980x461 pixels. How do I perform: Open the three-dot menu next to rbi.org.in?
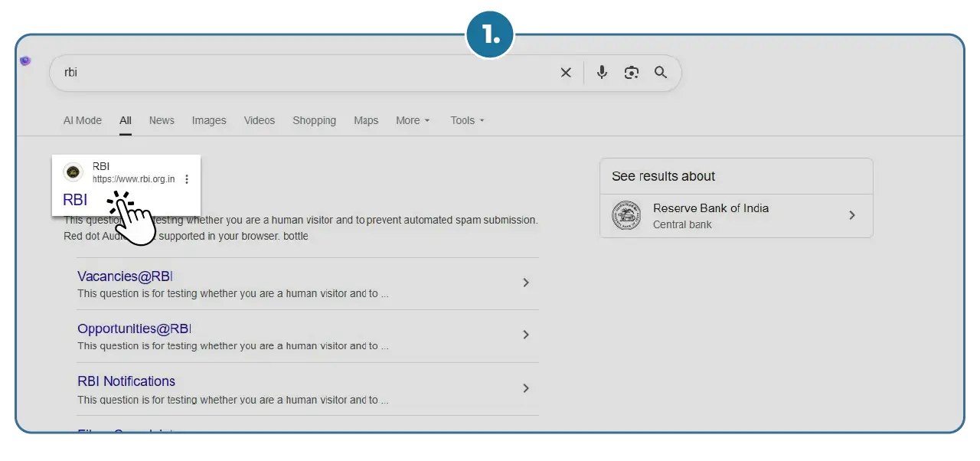point(187,179)
